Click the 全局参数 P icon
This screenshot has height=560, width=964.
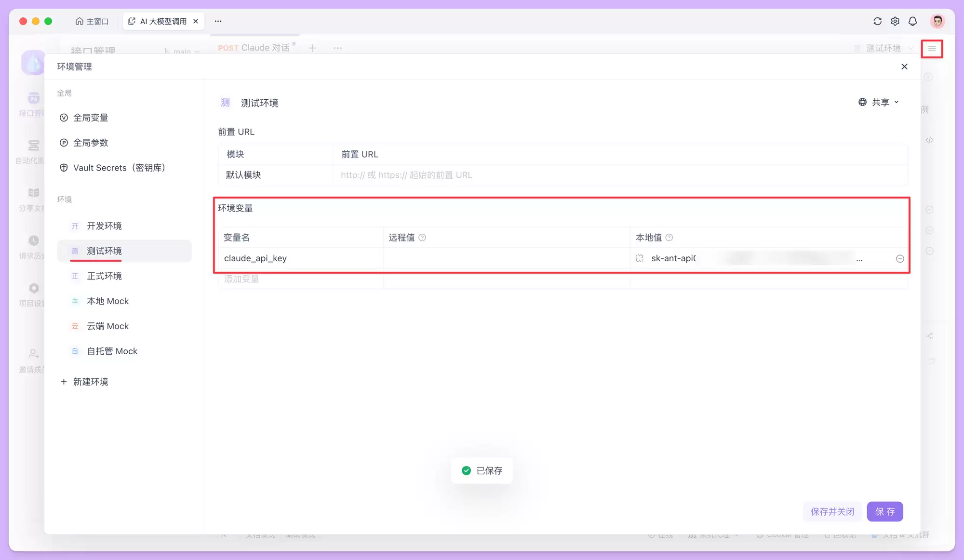coord(64,143)
